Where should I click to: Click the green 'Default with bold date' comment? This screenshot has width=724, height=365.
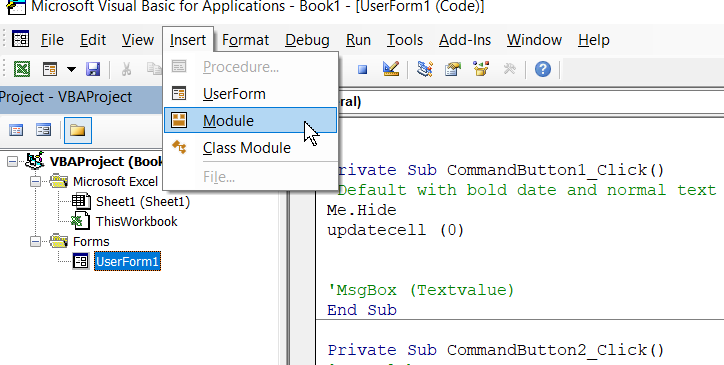pyautogui.click(x=526, y=190)
